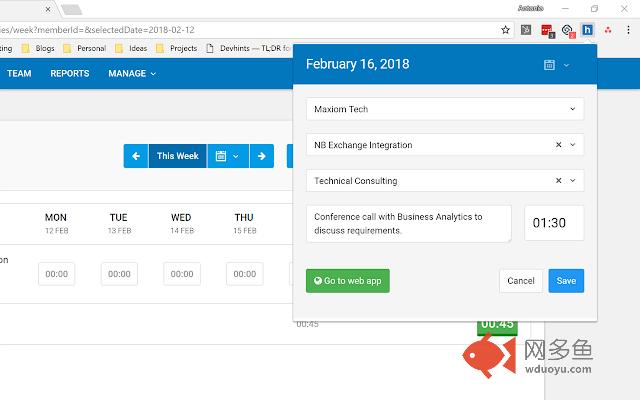This screenshot has height=400, width=640.
Task: Save the time entry
Action: 566,281
